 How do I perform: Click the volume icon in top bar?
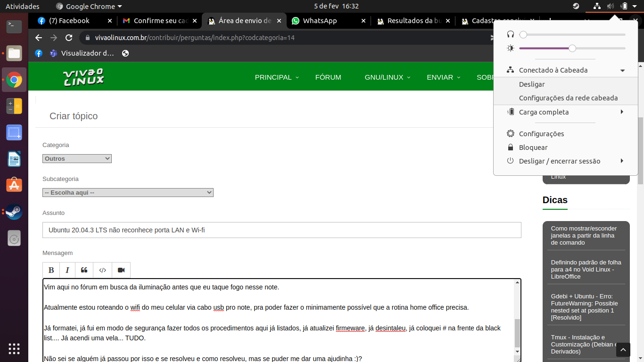[x=611, y=6]
